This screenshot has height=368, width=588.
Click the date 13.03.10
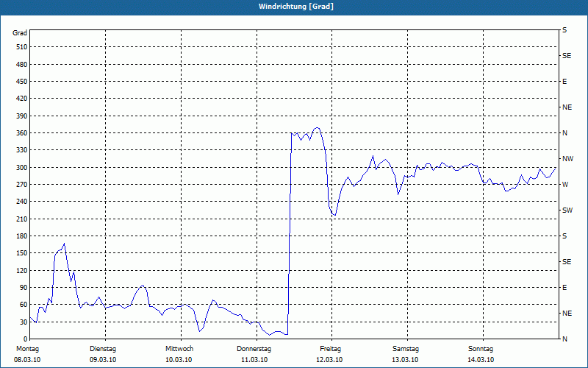click(405, 360)
